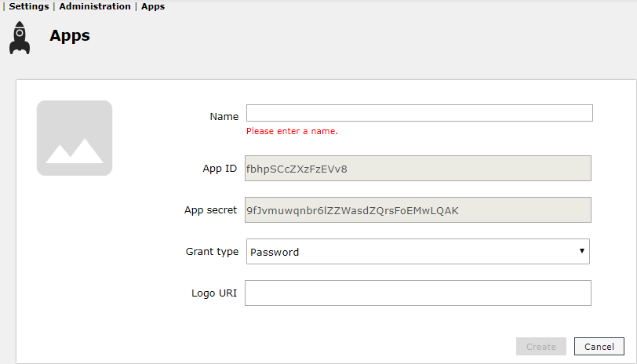Viewport: 637px width, 364px height.
Task: Cancel the app creation form
Action: pos(599,347)
